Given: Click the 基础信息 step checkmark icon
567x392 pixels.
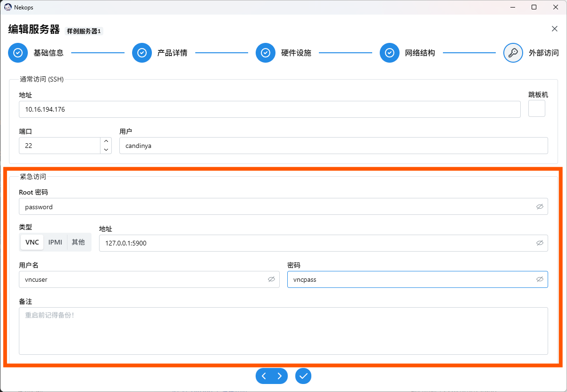Looking at the screenshot, I should point(18,53).
